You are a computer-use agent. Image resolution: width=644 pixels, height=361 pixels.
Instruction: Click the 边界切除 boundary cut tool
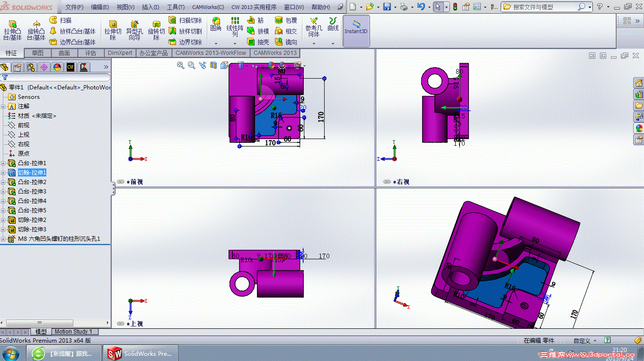point(185,42)
